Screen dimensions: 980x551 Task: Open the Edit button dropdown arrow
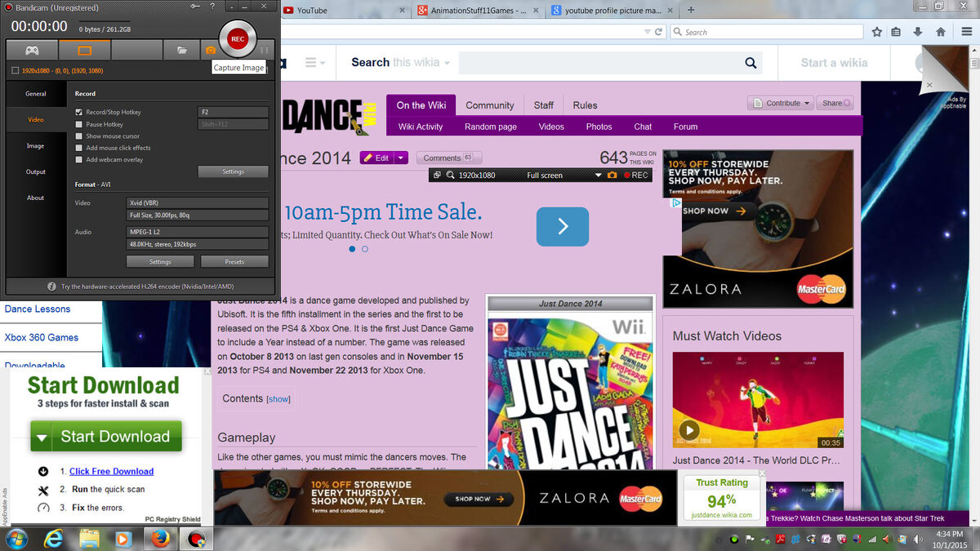coord(400,158)
